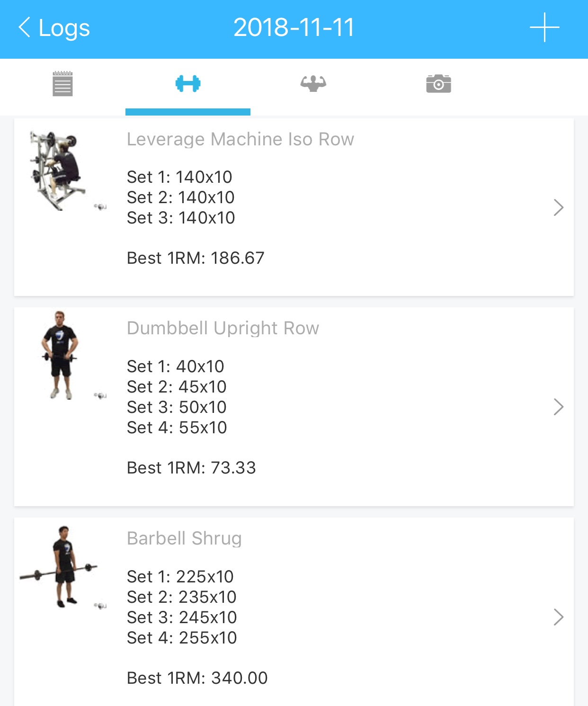The height and width of the screenshot is (706, 588).
Task: Click small icon under Upright Row thumbnail
Action: pos(100,395)
